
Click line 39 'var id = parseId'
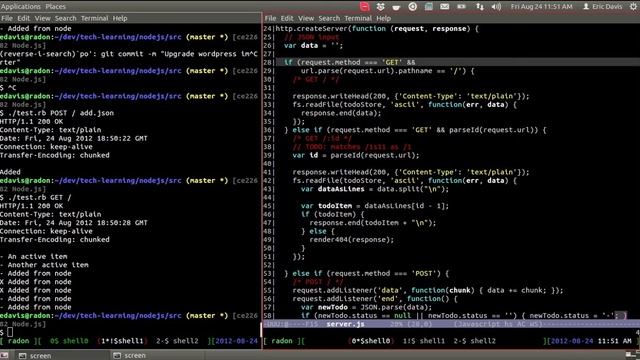click(356, 156)
